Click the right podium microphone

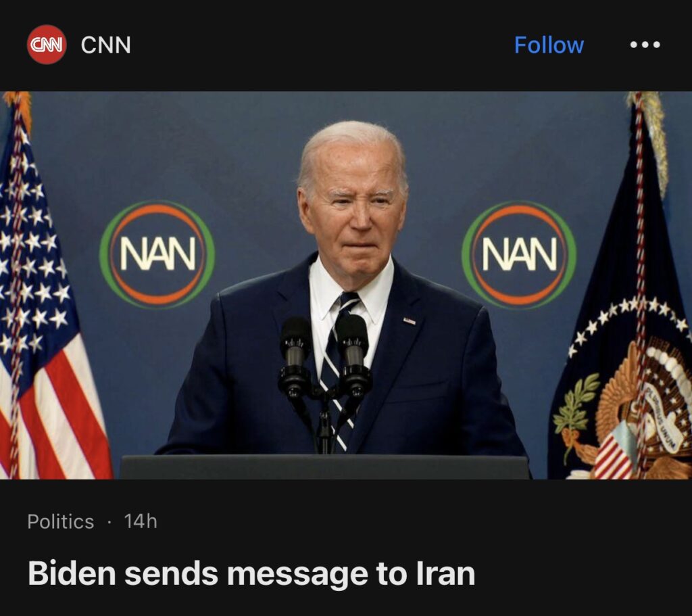coord(353,358)
